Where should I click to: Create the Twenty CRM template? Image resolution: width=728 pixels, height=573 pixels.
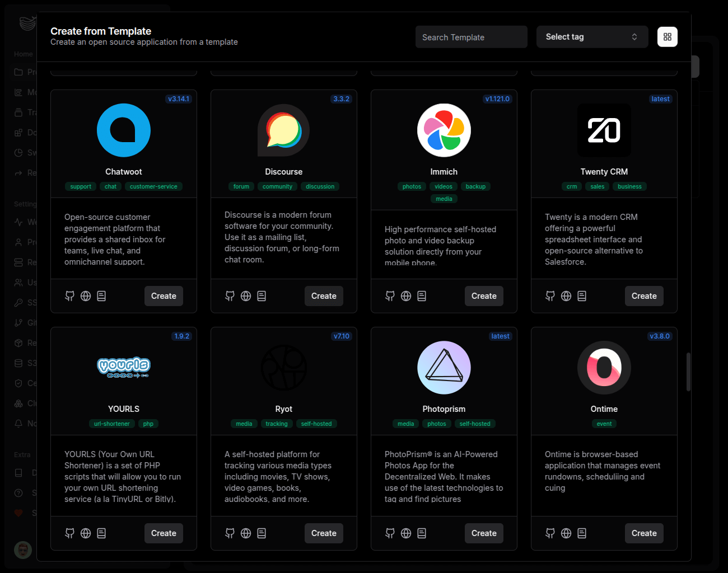644,296
